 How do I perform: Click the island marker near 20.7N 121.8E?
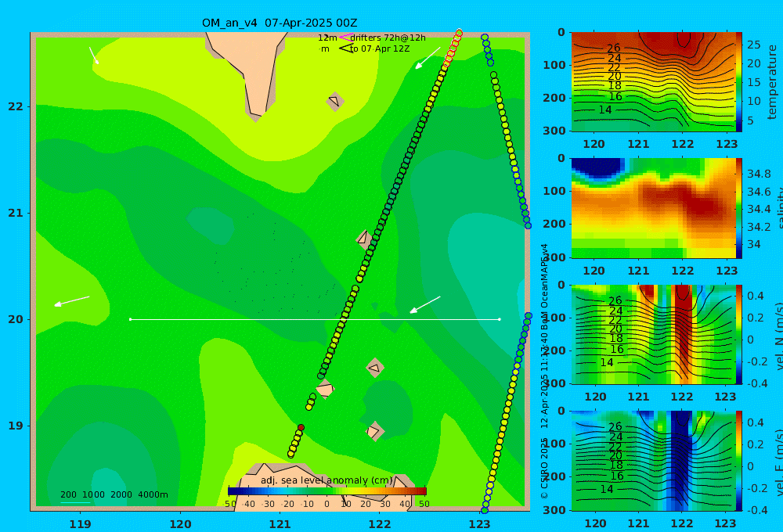pos(365,239)
